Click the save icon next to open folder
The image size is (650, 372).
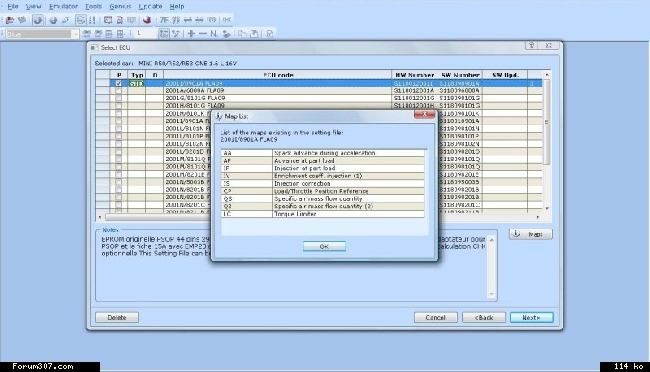pyautogui.click(x=22, y=20)
